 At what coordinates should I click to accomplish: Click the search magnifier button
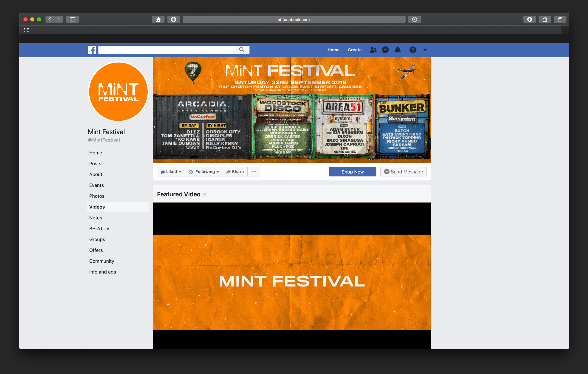pyautogui.click(x=241, y=50)
